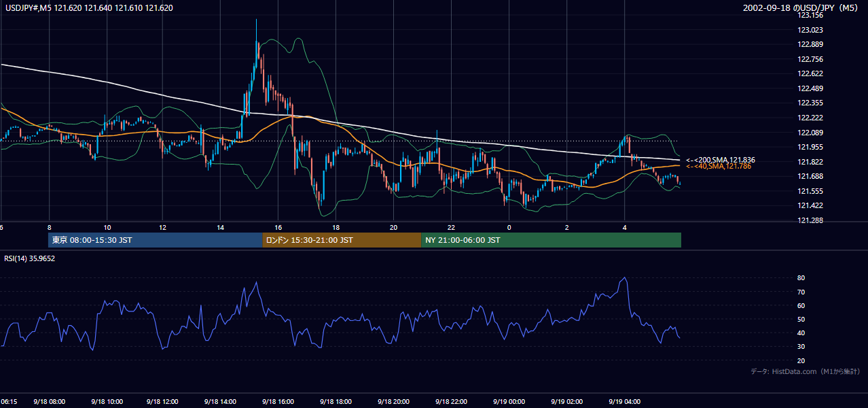Click price axis value 121.288
The width and height of the screenshot is (868, 408).
click(810, 220)
